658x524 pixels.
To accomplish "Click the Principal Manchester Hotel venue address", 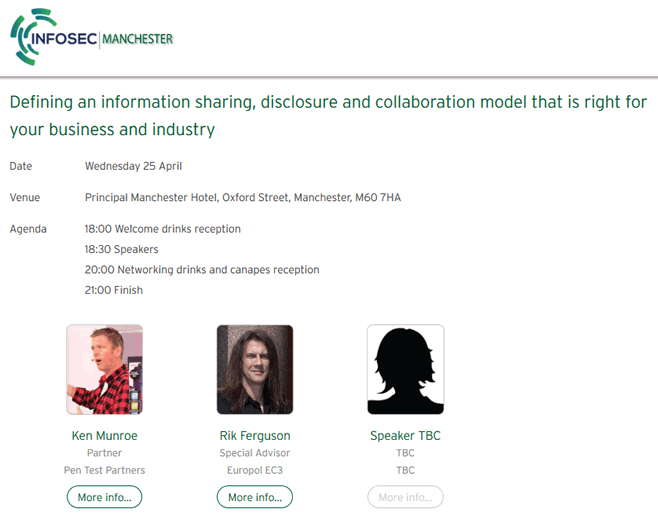I will tap(243, 197).
